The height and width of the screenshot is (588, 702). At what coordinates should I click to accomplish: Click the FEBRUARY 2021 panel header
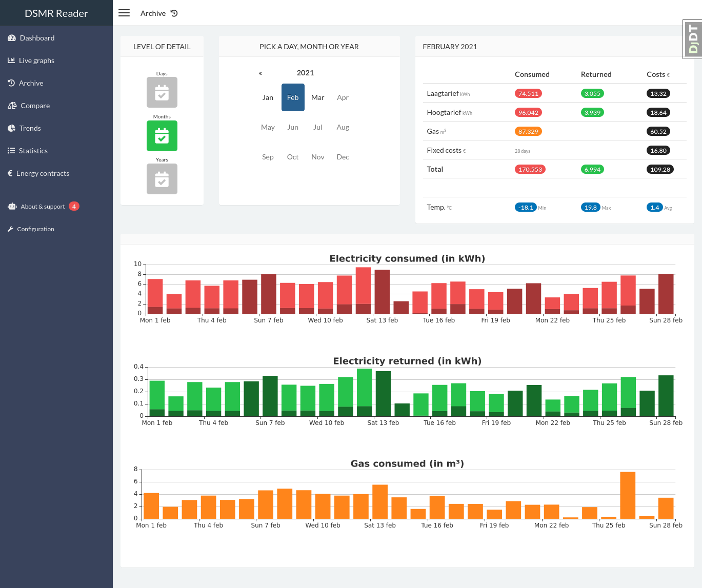[450, 47]
